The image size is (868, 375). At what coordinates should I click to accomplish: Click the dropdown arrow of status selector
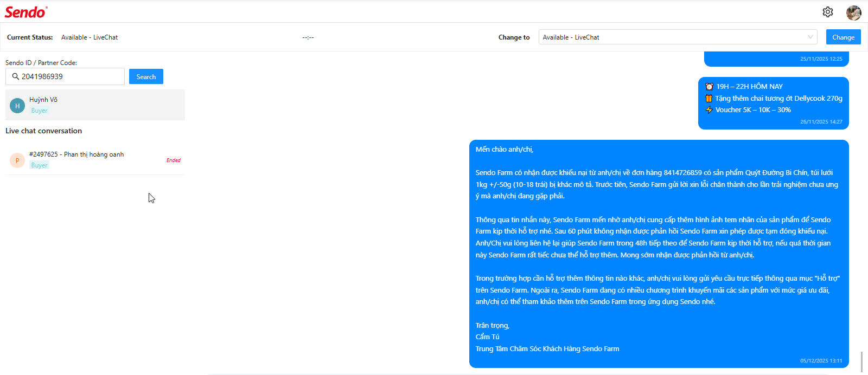(x=810, y=37)
